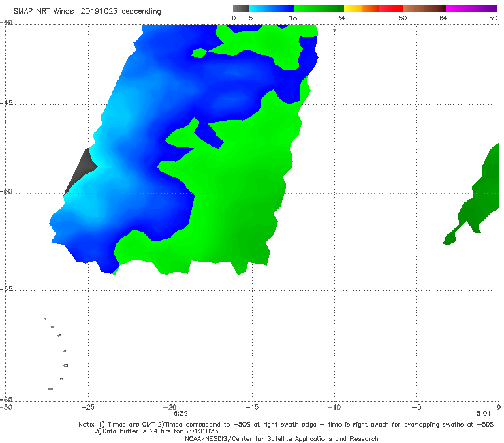Select the date '20191023 descending' in the title
Image resolution: width=504 pixels, height=443 pixels.
(x=121, y=11)
